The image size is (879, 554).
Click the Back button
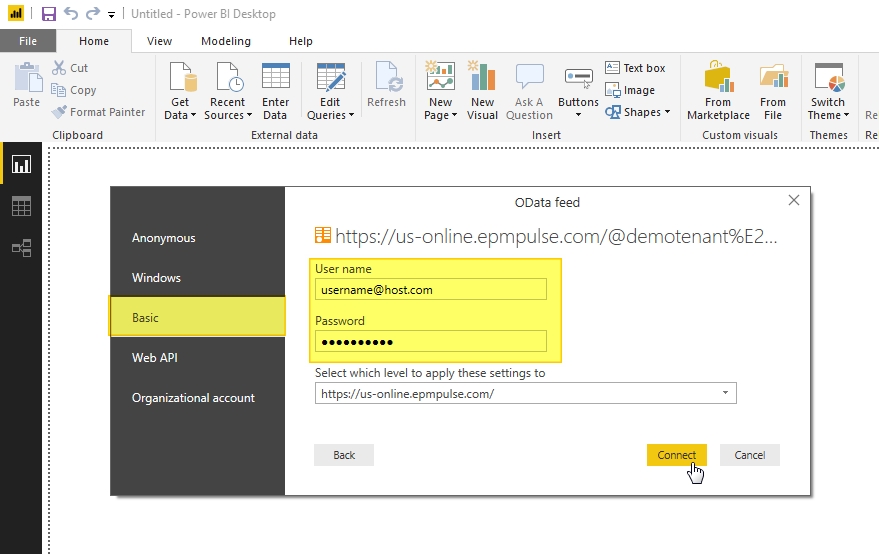click(344, 455)
